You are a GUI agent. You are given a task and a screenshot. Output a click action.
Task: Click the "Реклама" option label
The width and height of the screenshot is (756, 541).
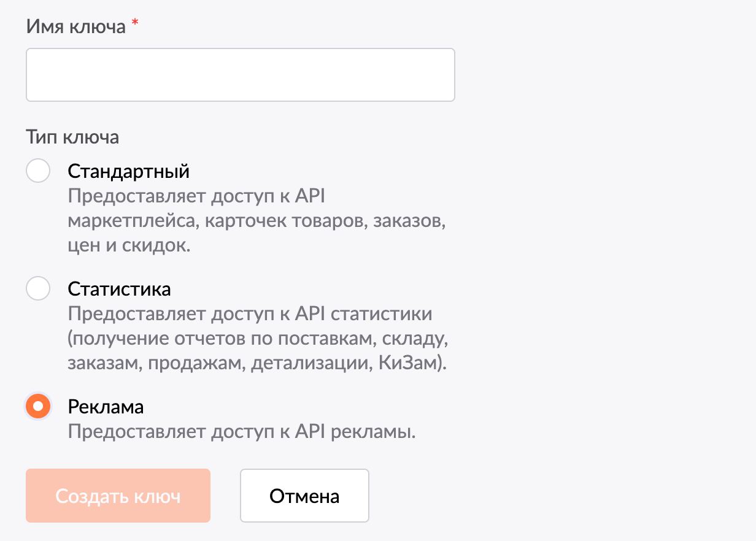(106, 406)
